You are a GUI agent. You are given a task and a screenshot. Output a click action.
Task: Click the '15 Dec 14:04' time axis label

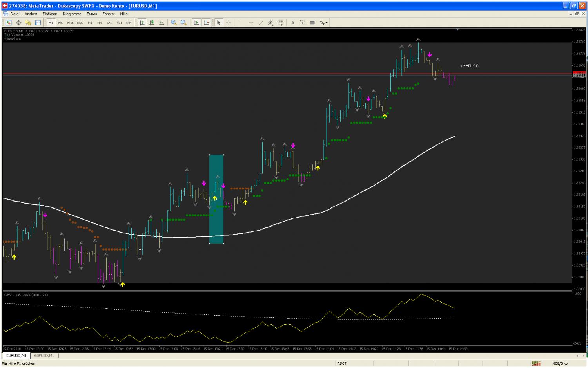[325, 348]
